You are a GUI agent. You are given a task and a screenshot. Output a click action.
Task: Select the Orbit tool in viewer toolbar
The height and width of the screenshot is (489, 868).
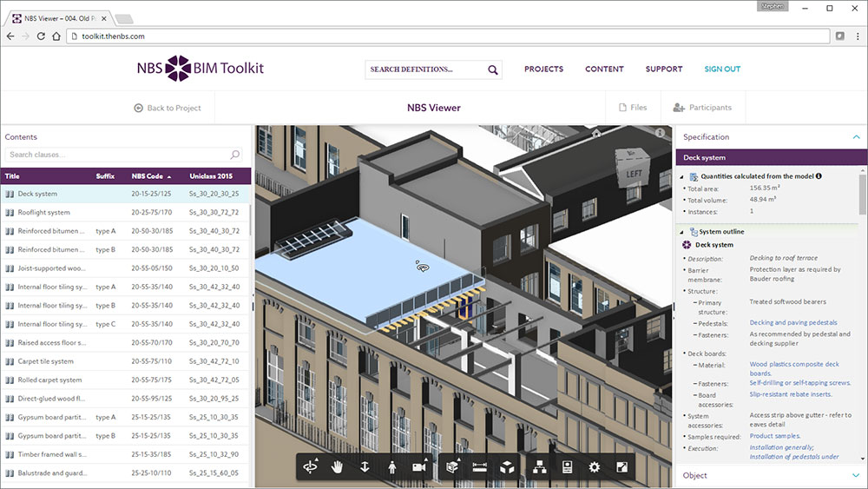(x=311, y=466)
